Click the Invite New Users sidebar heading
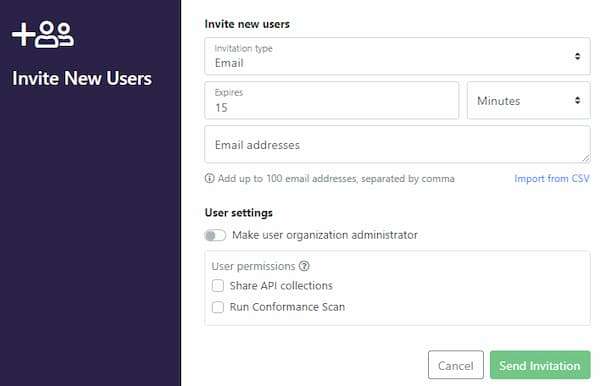Screen dimensions: 600x386 click(82, 78)
